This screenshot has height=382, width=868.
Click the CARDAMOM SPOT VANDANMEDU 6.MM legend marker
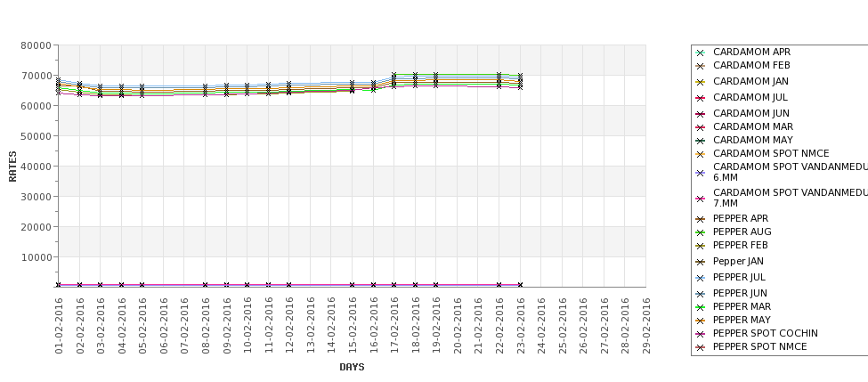[701, 173]
